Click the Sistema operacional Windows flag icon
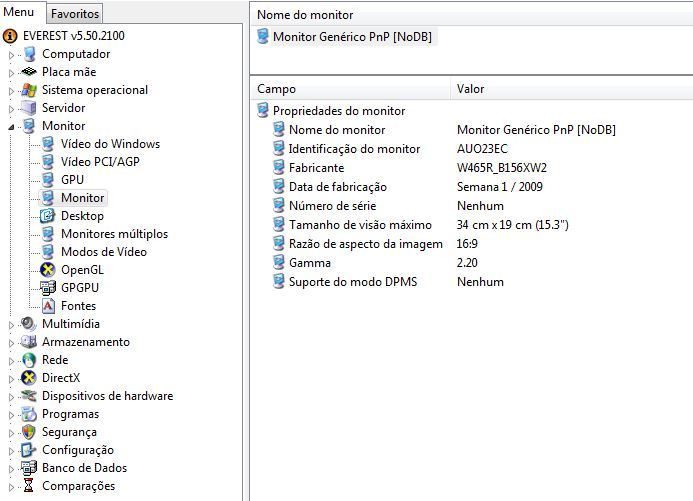The height and width of the screenshot is (501, 693). (29, 90)
